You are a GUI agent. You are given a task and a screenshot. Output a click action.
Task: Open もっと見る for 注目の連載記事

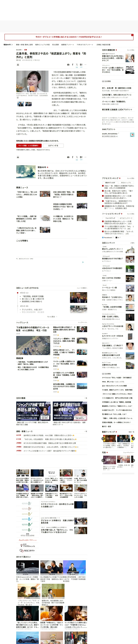click(x=130, y=50)
